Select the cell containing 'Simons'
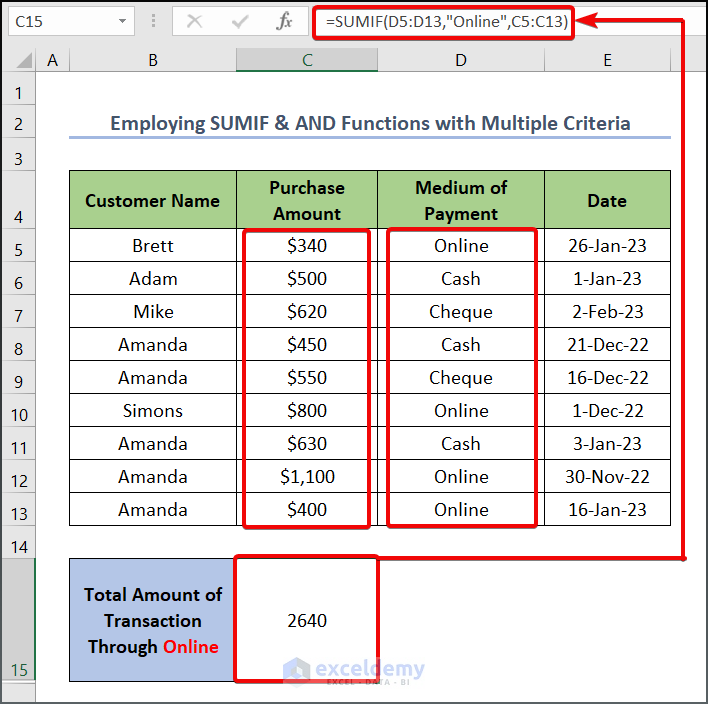 click(x=153, y=410)
